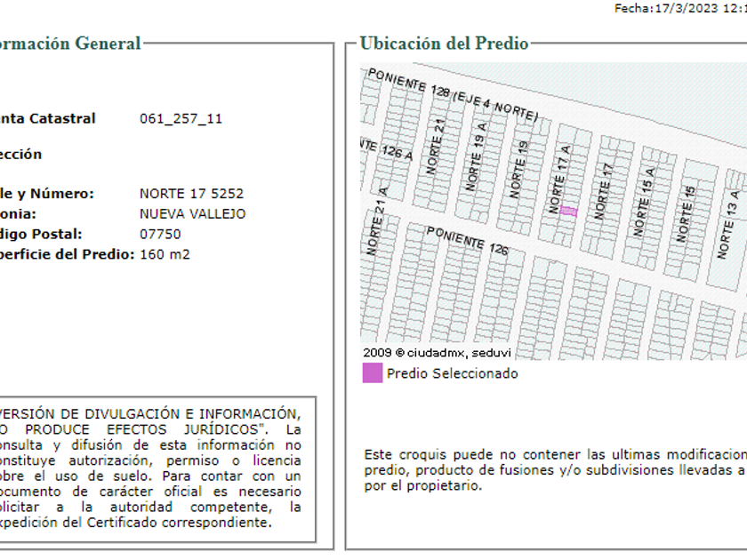The image size is (747, 560).
Task: Click the postal code 07750
Action: [x=160, y=235]
